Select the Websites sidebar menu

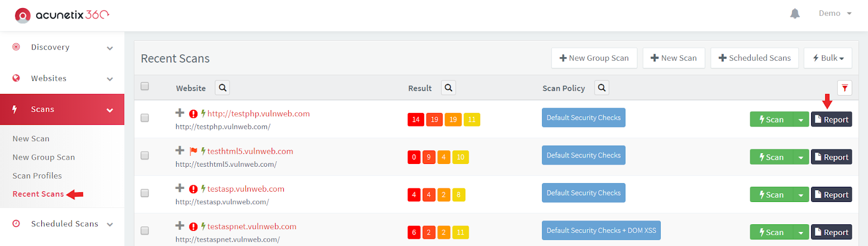point(62,78)
